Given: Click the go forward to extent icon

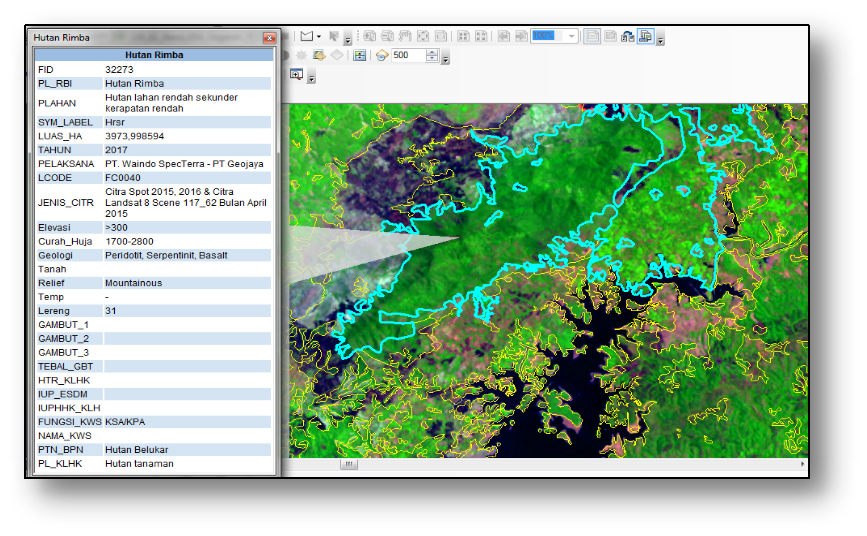Looking at the screenshot, I should 521,36.
